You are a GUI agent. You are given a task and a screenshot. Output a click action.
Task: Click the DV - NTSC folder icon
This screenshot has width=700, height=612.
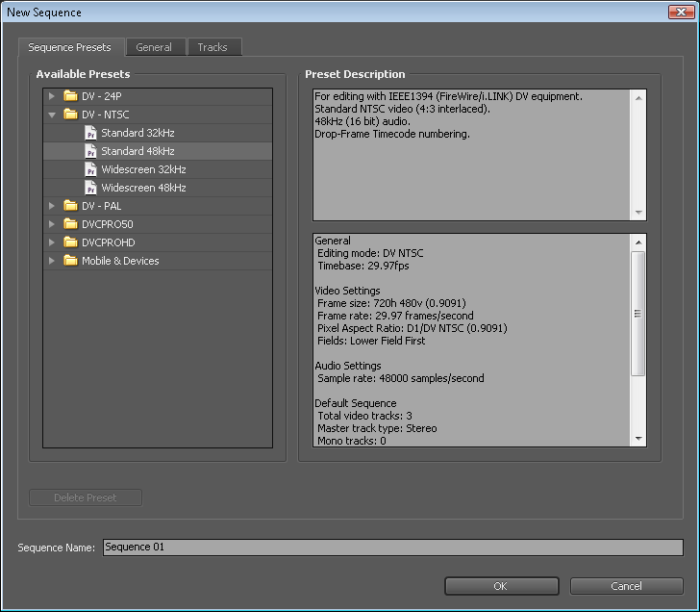tap(70, 115)
